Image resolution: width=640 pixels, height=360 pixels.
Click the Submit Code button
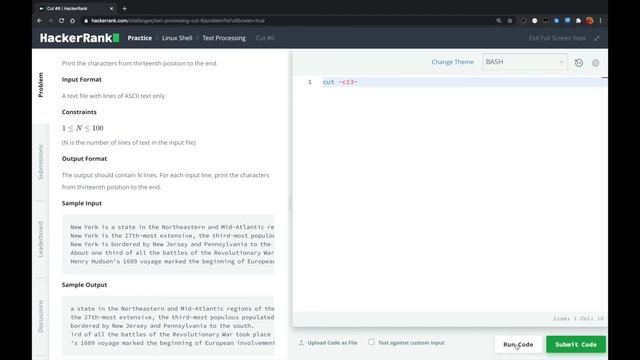(x=576, y=344)
